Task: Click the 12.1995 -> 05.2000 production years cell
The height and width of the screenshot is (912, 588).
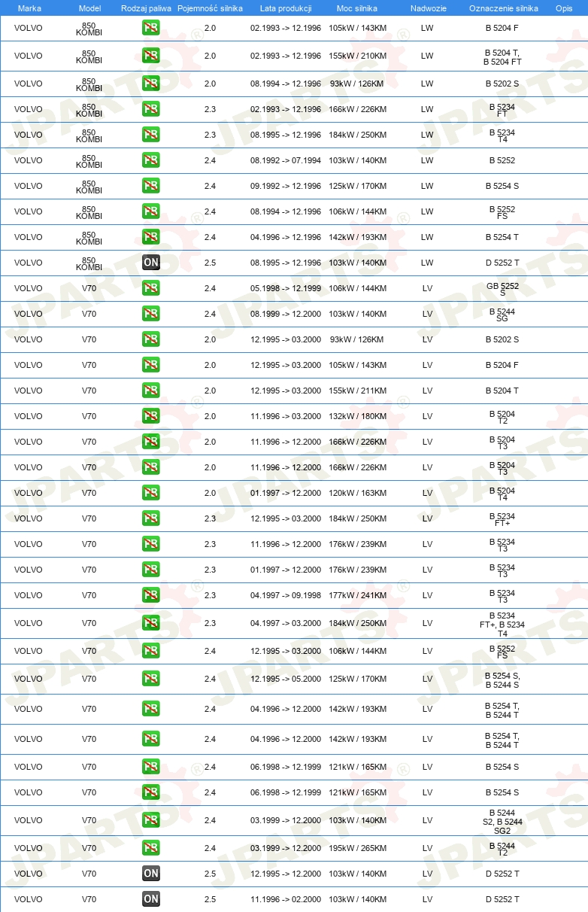Action: pos(286,679)
